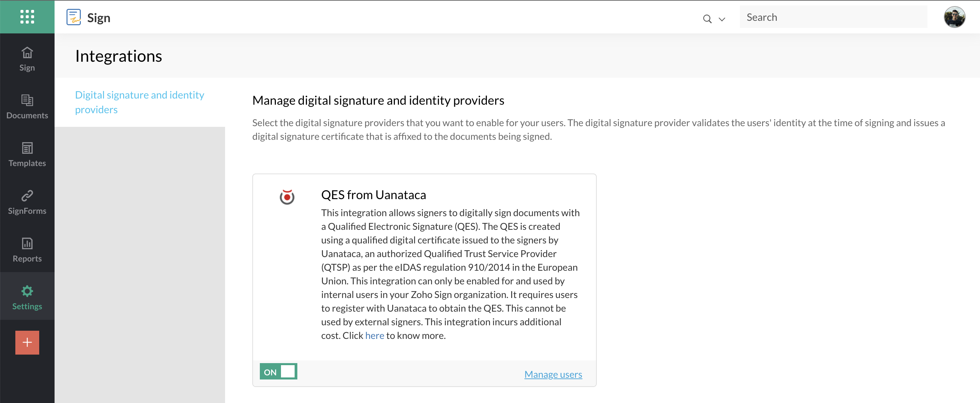Click the 'here' know more link
The width and height of the screenshot is (980, 403).
[x=374, y=335]
